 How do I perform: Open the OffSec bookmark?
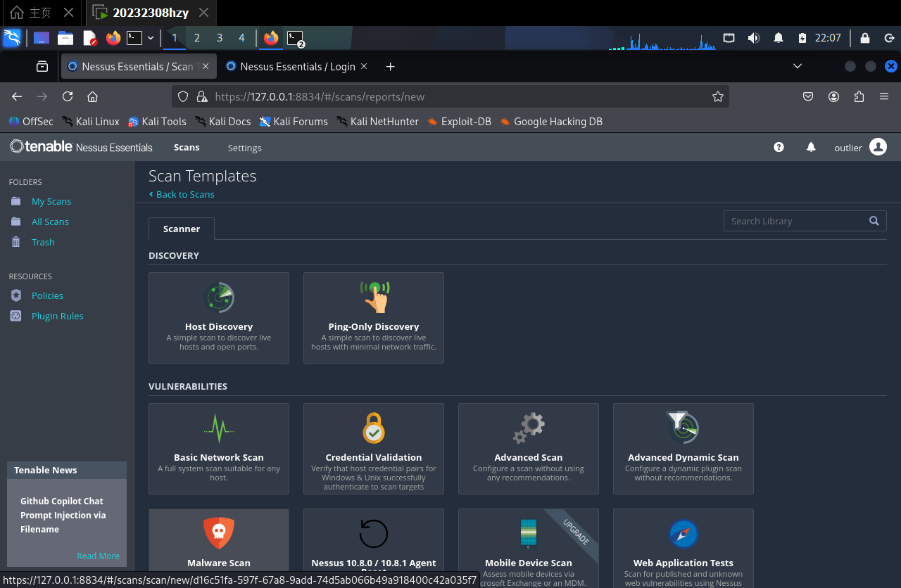31,122
